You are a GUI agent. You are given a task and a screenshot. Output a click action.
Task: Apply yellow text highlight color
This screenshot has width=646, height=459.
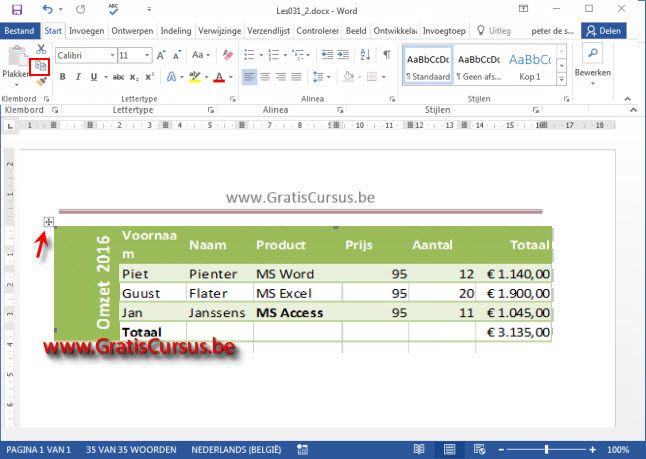pyautogui.click(x=194, y=77)
